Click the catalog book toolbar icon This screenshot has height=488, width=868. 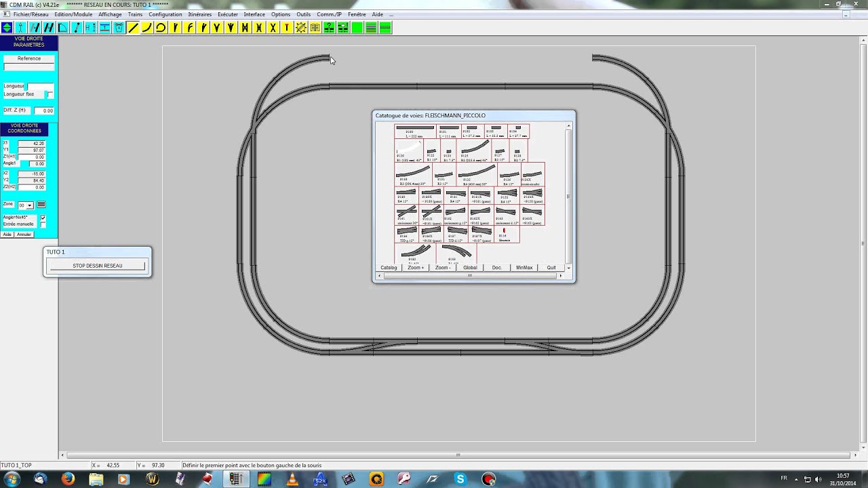(315, 28)
